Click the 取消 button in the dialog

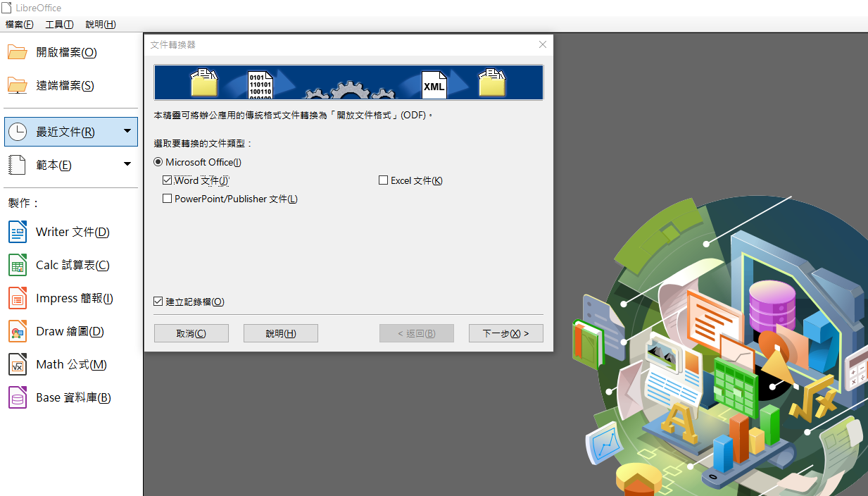(x=191, y=333)
